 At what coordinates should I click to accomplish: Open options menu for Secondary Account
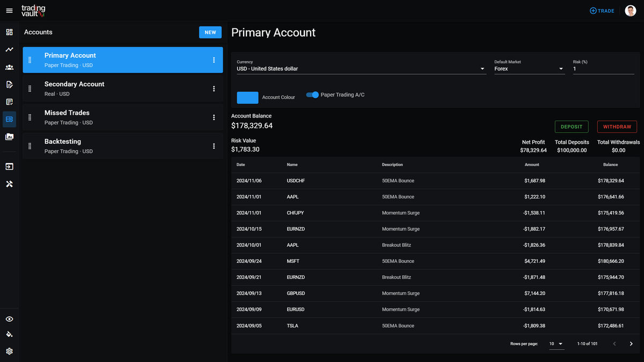(x=214, y=88)
